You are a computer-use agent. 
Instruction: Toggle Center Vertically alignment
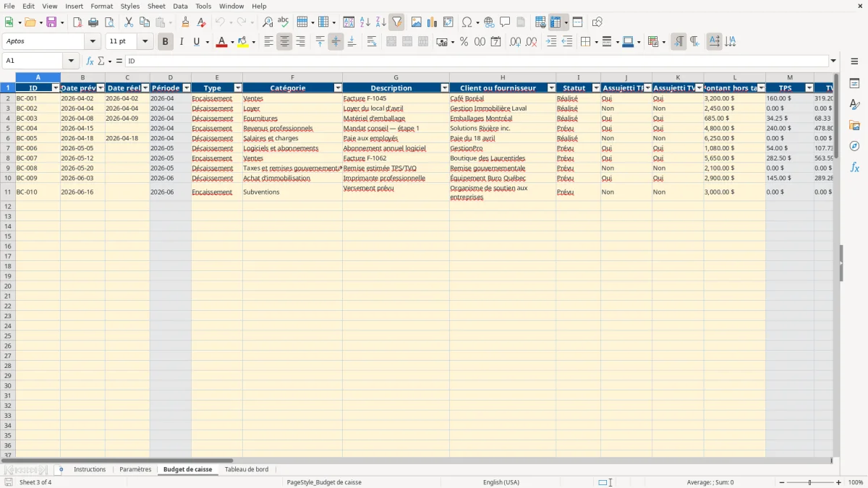coord(336,42)
